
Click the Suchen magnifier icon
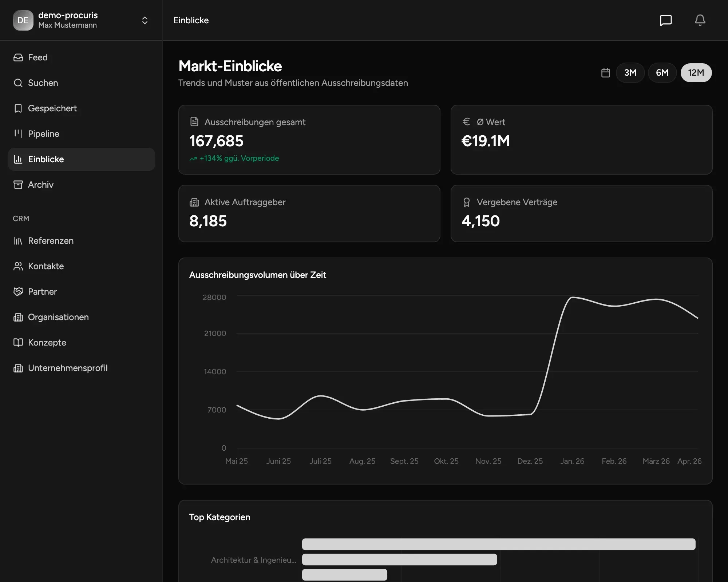coord(18,83)
